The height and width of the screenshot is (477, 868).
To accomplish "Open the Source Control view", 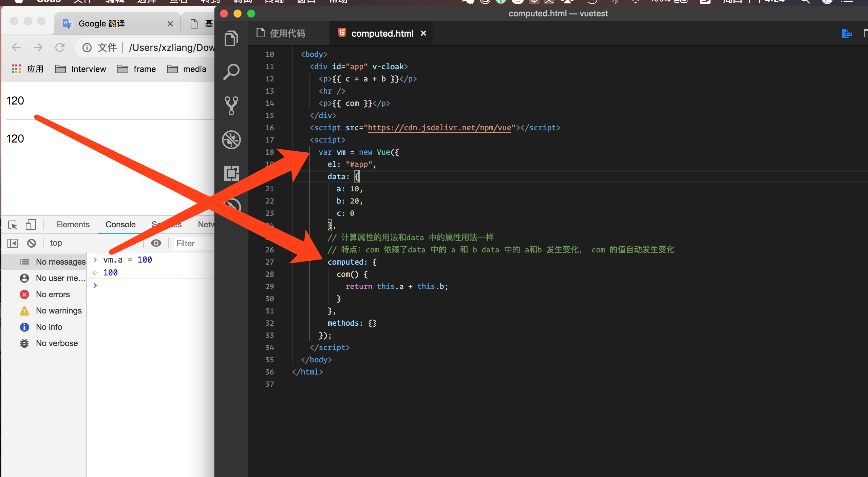I will click(x=231, y=106).
